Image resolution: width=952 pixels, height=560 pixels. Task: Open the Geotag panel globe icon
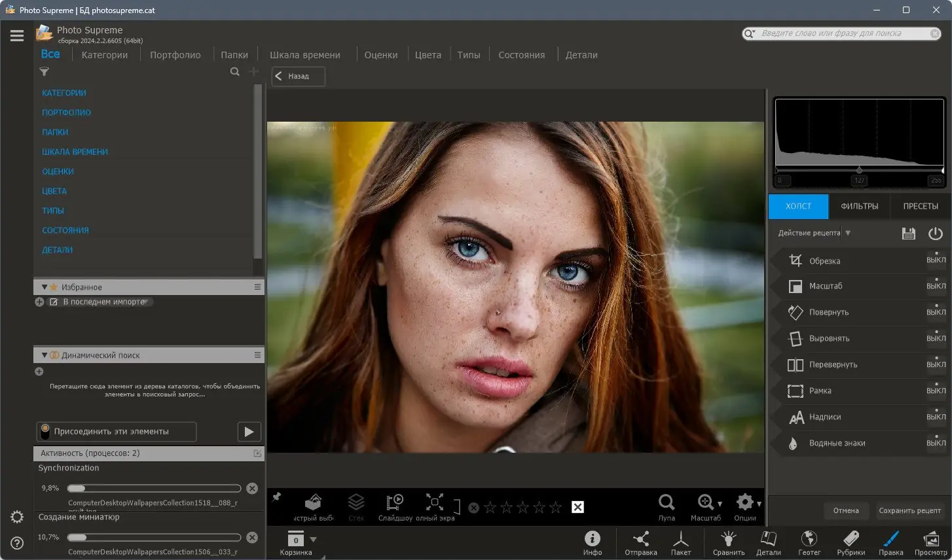click(x=809, y=539)
